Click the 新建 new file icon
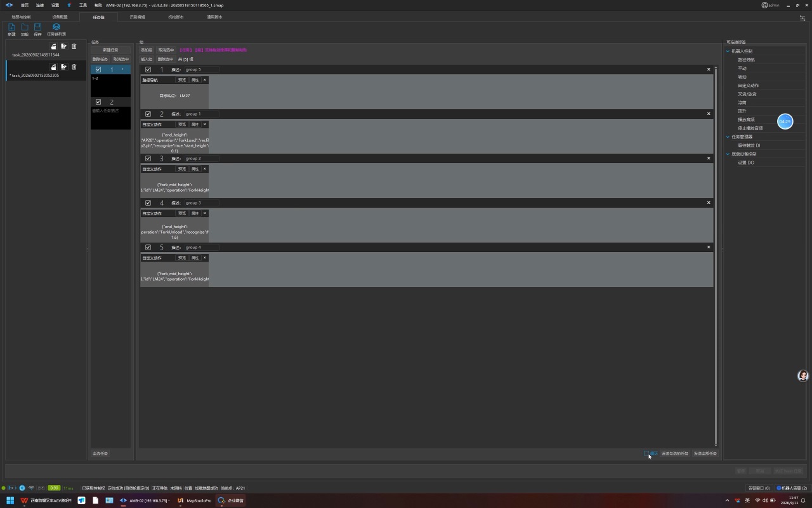The image size is (812, 508). [x=11, y=27]
